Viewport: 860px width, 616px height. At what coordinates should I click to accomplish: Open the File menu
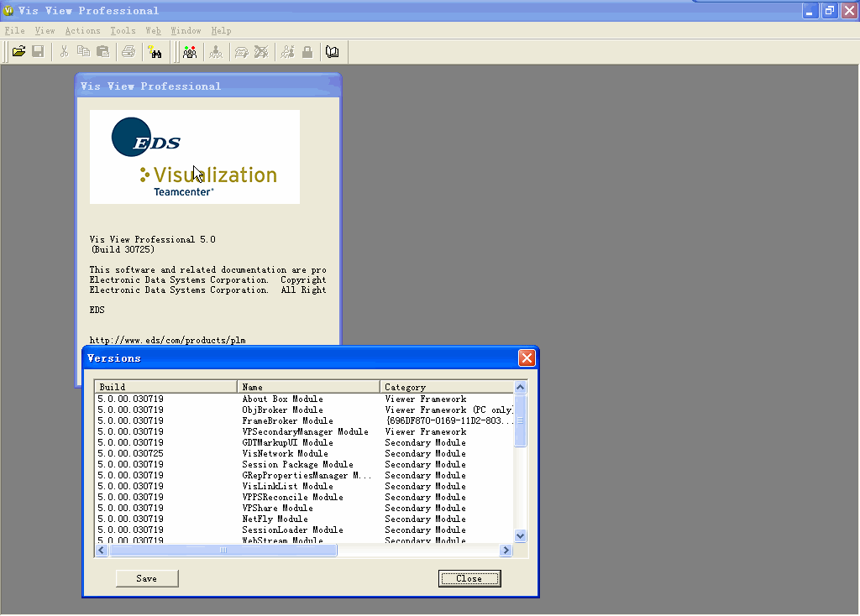[15, 31]
